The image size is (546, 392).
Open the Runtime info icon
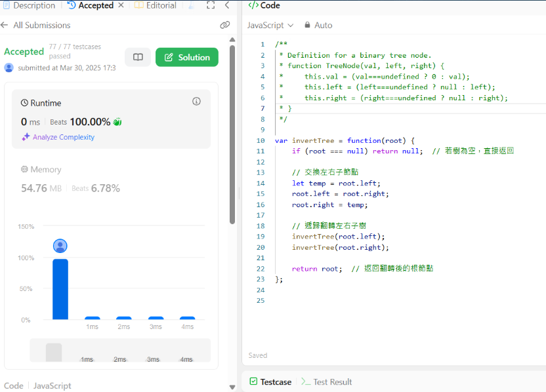click(196, 101)
